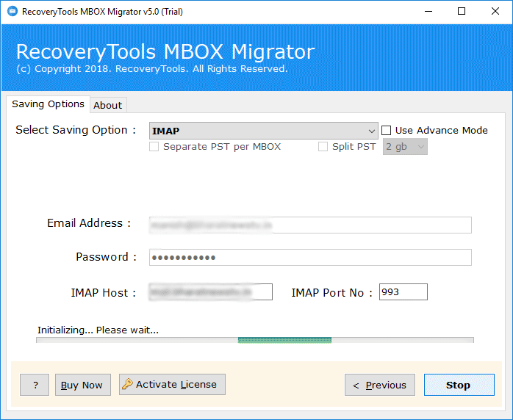This screenshot has height=420, width=513.
Task: Click the 'Initializing... Please wait...' status text
Action: pyautogui.click(x=98, y=330)
